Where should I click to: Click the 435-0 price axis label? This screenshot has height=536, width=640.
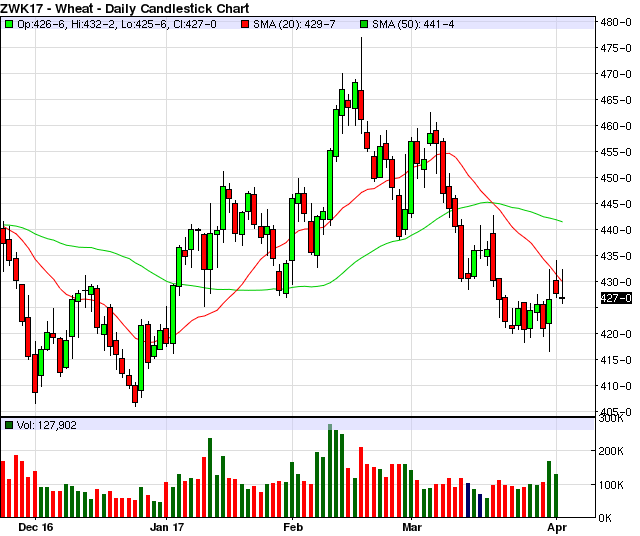click(x=616, y=256)
